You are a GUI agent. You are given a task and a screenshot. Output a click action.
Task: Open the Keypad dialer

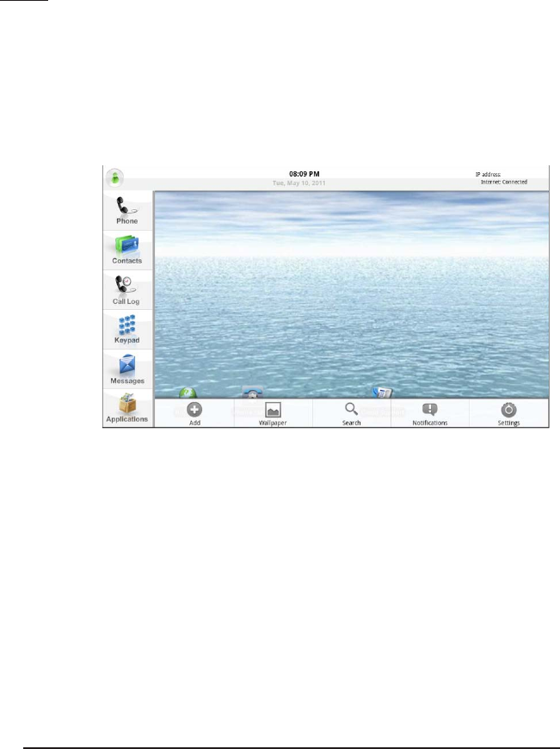click(x=127, y=330)
